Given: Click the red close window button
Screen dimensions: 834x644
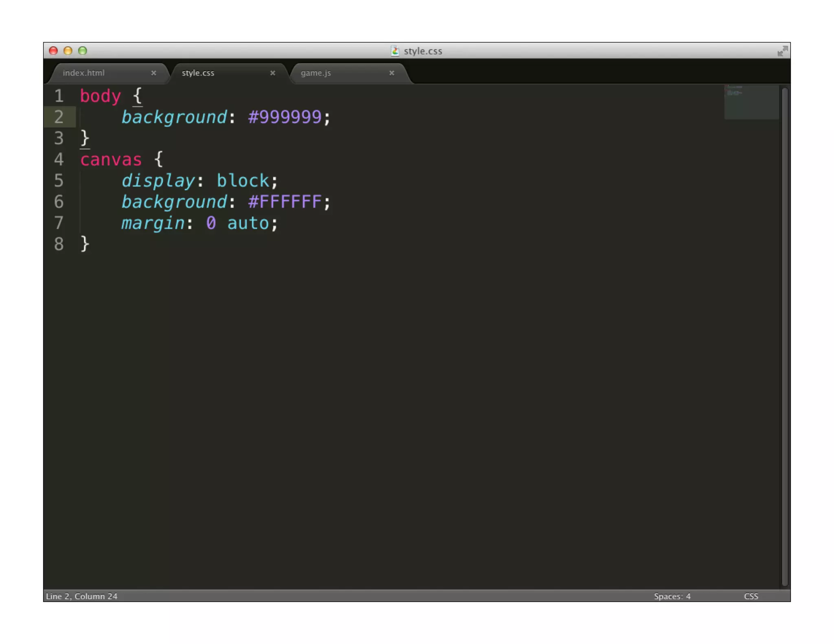Looking at the screenshot, I should point(53,51).
